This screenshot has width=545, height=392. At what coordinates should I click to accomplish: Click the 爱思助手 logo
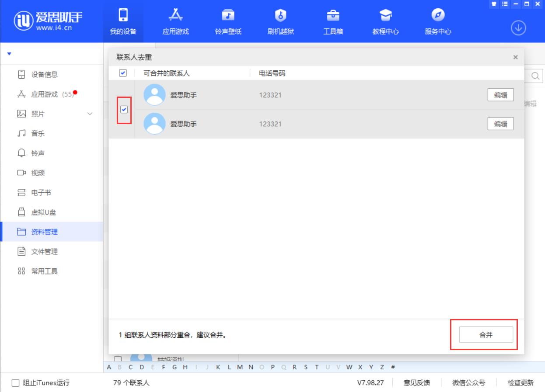click(x=48, y=21)
